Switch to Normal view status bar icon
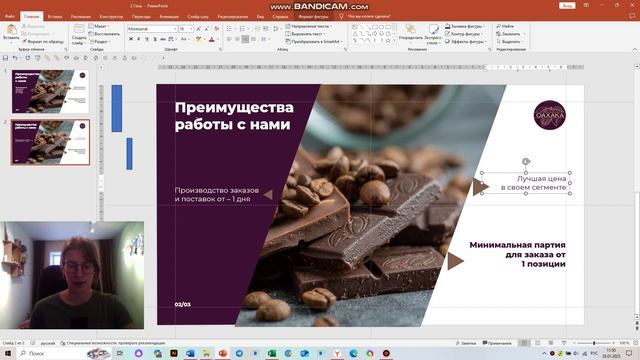This screenshot has width=640, height=360. 524,343
